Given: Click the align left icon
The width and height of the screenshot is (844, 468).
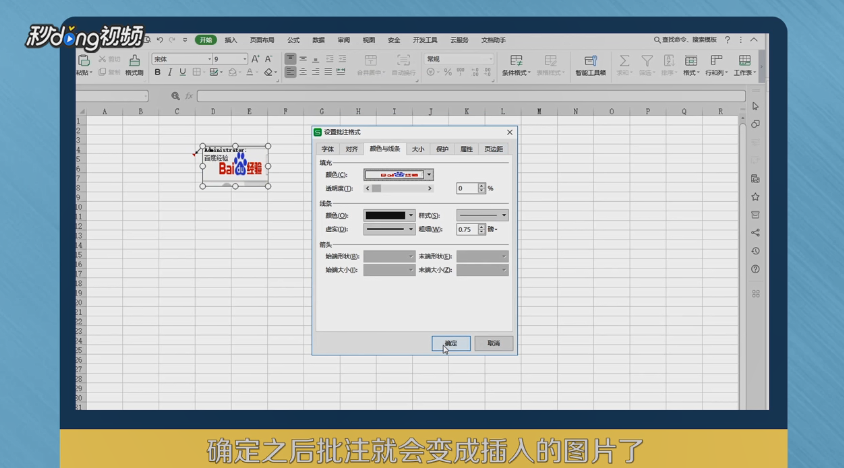Looking at the screenshot, I should (290, 72).
